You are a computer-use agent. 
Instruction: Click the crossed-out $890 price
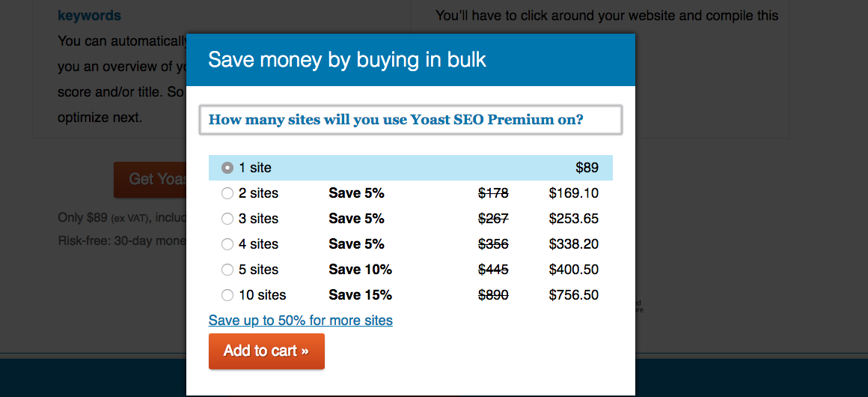point(493,295)
